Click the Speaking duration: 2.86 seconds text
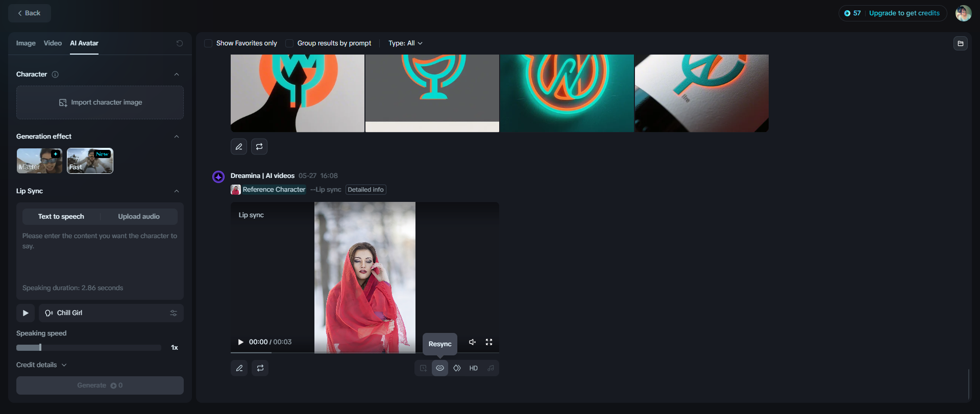 (73, 288)
